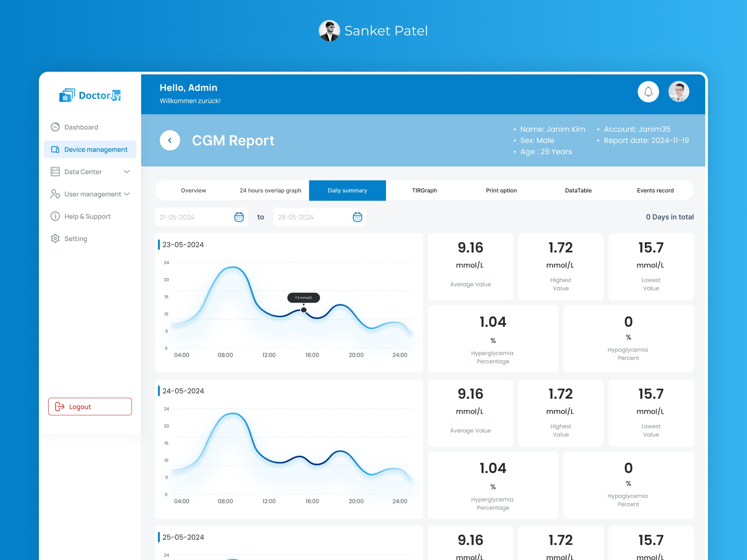Click the 24-05-2024 chart date heading

tap(183, 390)
